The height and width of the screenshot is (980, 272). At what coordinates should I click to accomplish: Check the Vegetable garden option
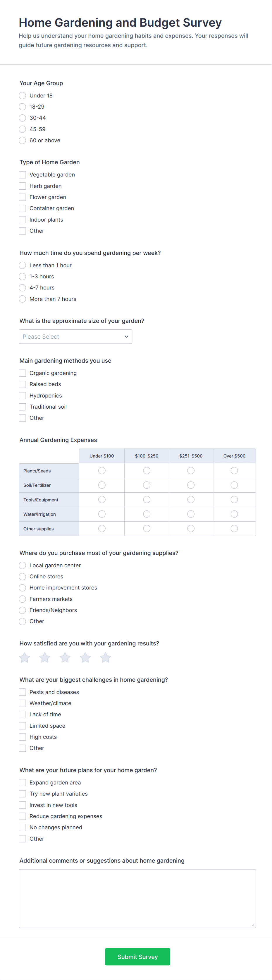(x=23, y=175)
